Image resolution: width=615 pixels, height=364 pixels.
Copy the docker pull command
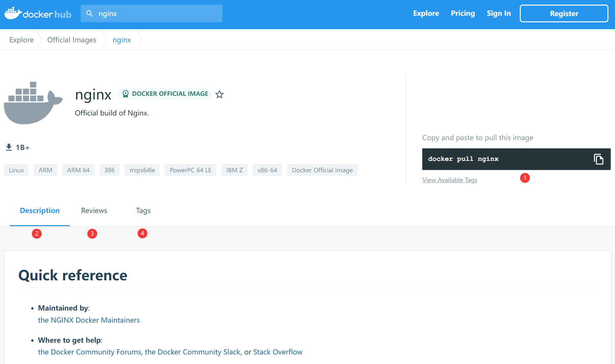[x=598, y=159]
